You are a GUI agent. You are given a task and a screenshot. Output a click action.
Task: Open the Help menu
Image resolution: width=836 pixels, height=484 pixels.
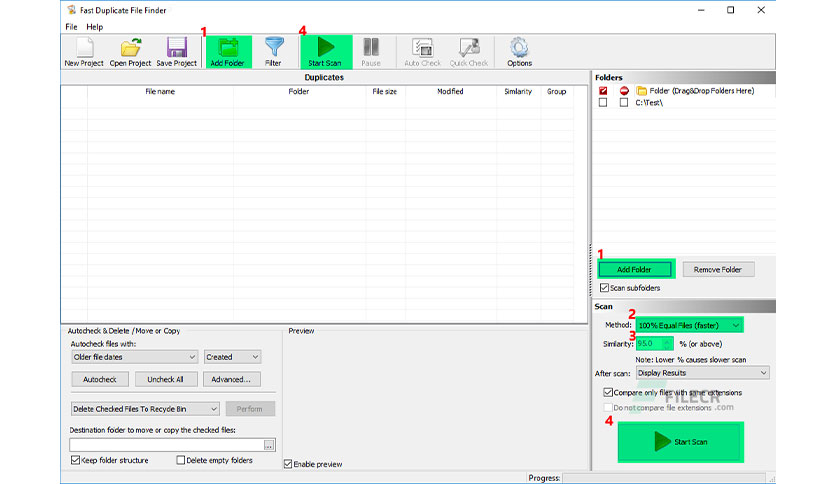click(x=94, y=27)
